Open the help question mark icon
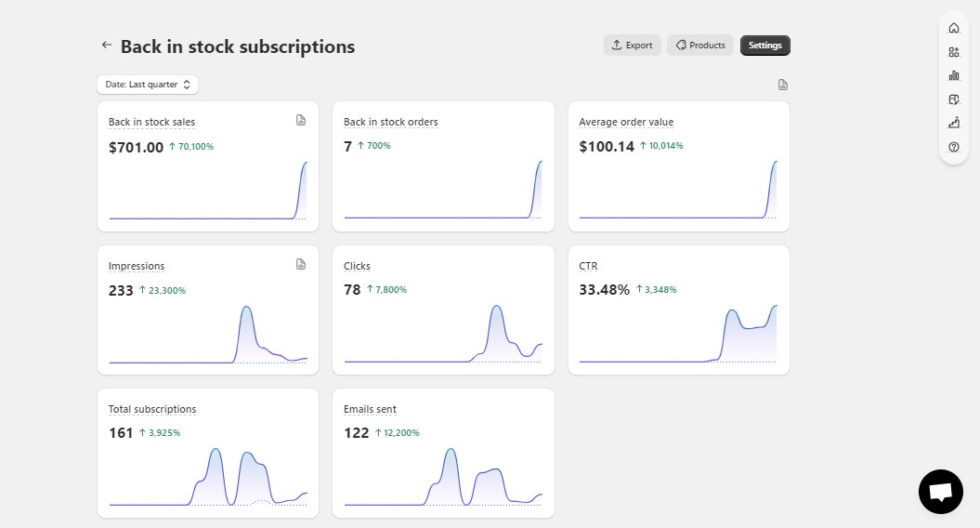This screenshot has height=528, width=980. coord(954,147)
